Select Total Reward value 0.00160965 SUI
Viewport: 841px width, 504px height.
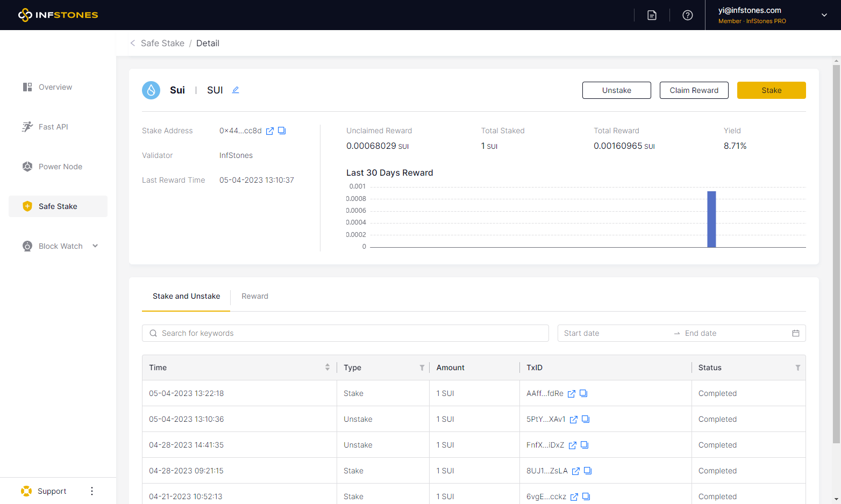tap(624, 146)
